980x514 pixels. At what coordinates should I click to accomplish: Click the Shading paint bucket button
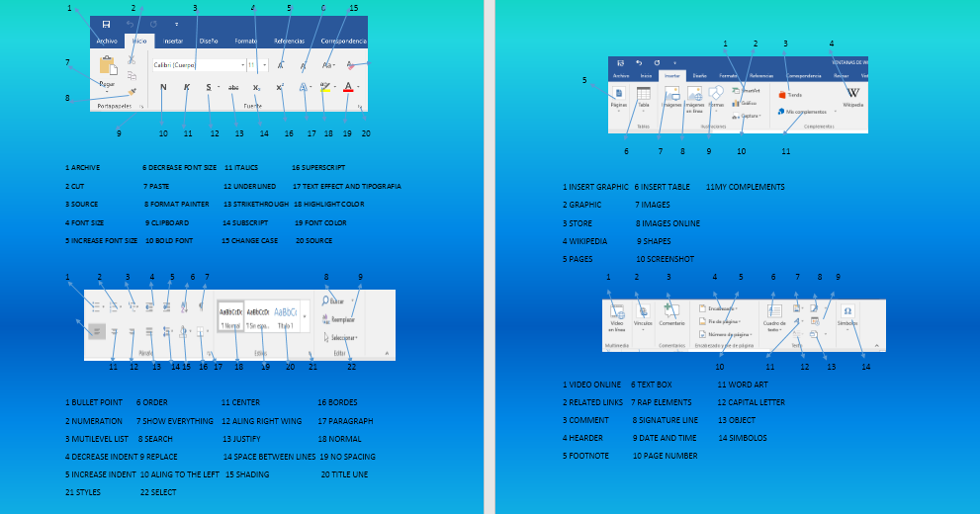(x=183, y=332)
